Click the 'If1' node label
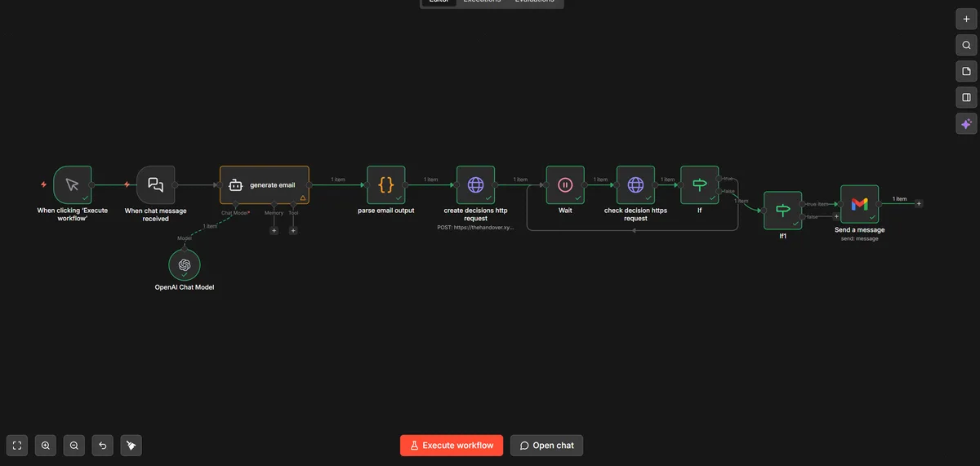 coord(783,237)
